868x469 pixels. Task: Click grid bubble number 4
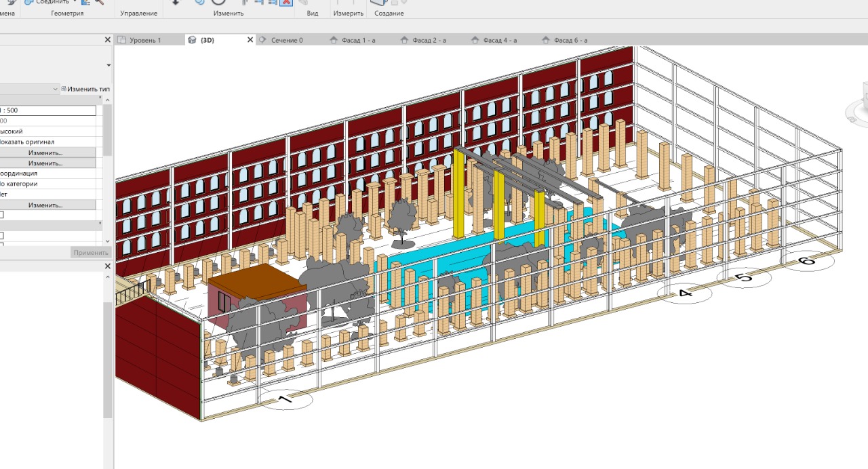684,293
